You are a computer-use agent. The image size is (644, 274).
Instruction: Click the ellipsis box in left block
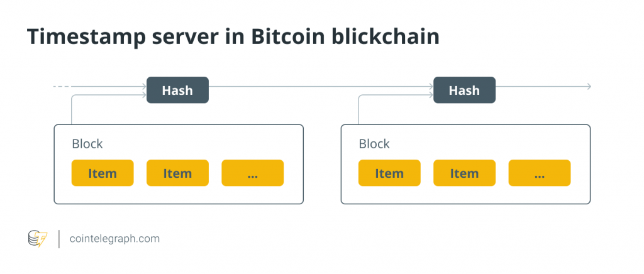pyautogui.click(x=252, y=173)
